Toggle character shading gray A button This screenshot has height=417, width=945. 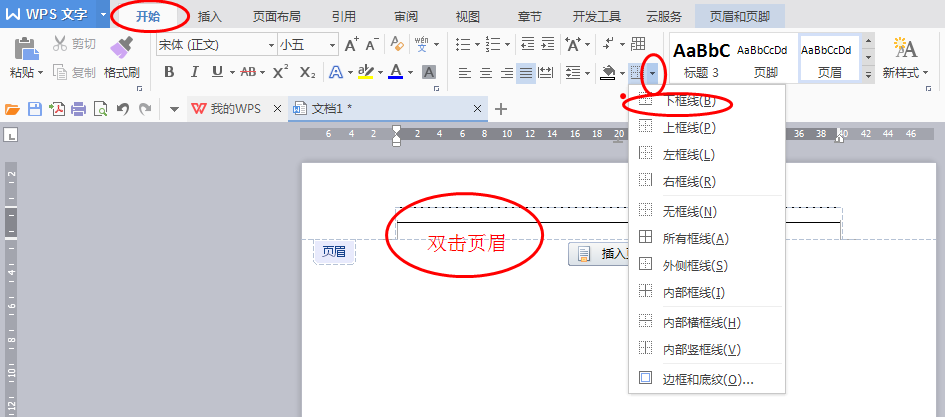tap(429, 73)
